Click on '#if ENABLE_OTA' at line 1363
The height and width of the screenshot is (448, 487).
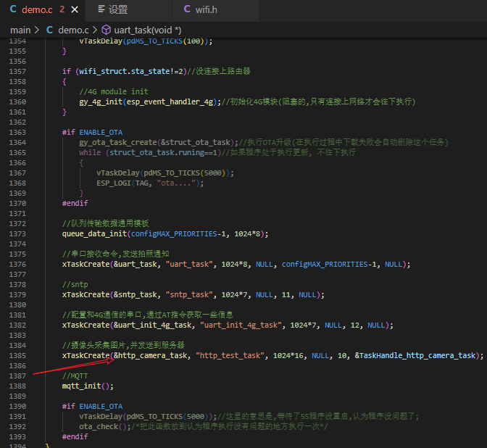(92, 133)
